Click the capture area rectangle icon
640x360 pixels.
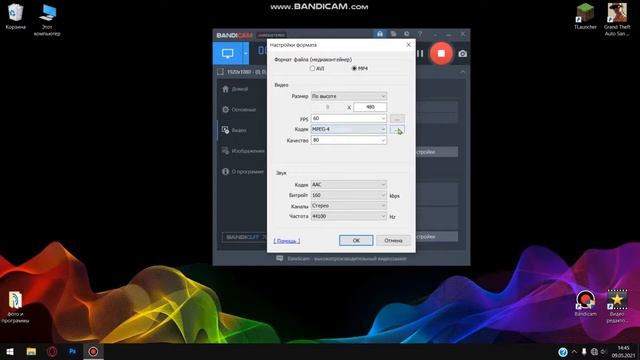coord(220,72)
